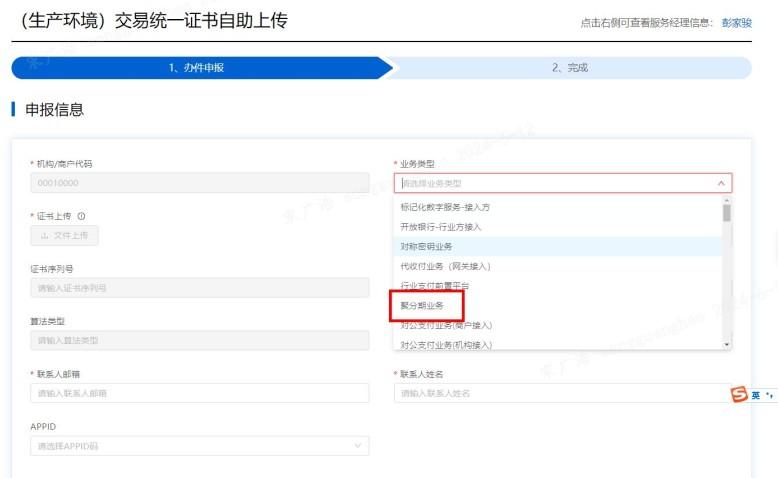The width and height of the screenshot is (778, 478).
Task: Open the APPID dropdown chevron
Action: 358,446
